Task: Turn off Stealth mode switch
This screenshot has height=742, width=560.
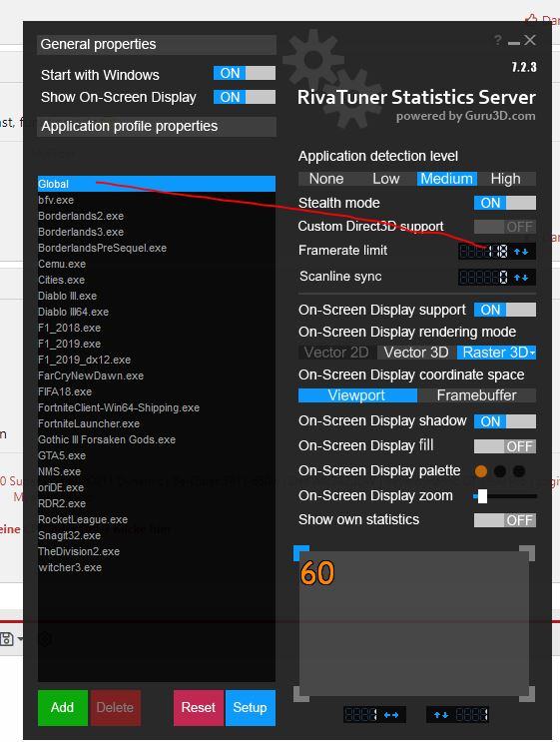Action: point(505,203)
